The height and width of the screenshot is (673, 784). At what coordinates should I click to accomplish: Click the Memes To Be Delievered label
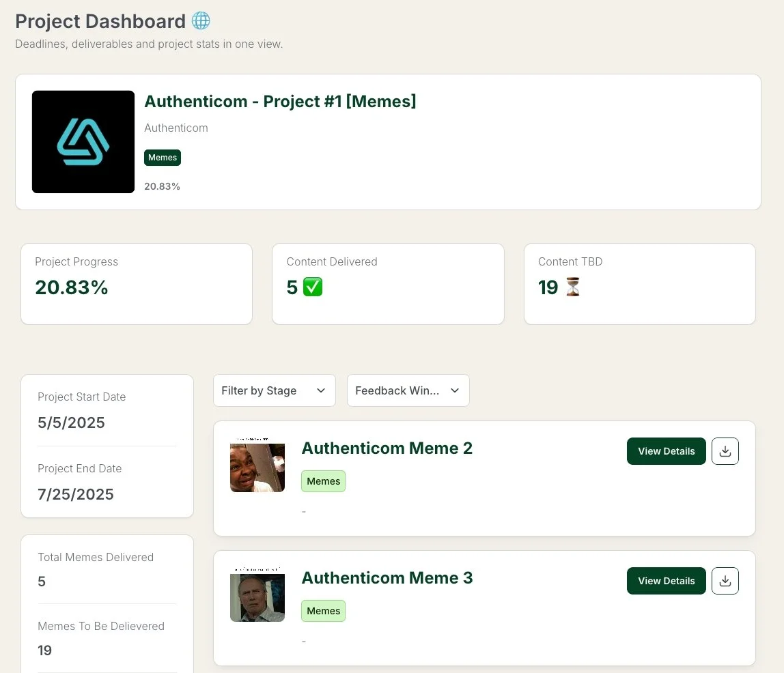101,626
